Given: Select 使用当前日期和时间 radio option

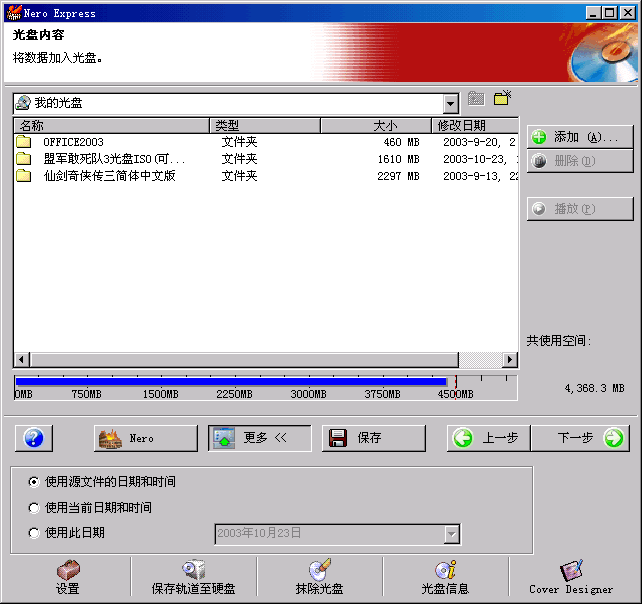Looking at the screenshot, I should [x=35, y=508].
